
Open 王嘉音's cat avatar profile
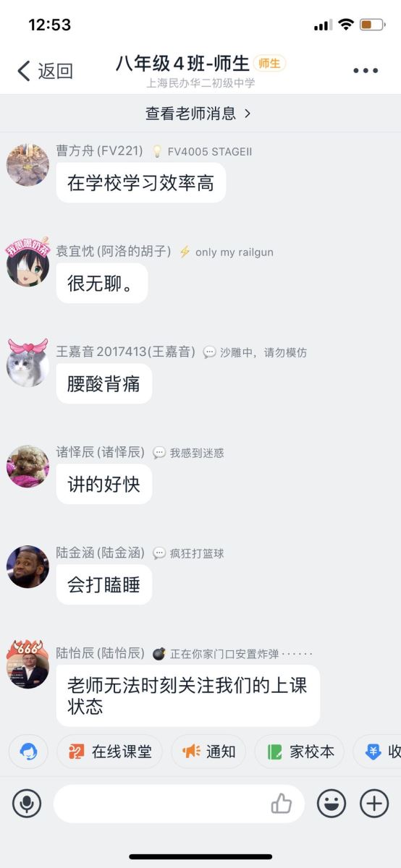pyautogui.click(x=28, y=364)
